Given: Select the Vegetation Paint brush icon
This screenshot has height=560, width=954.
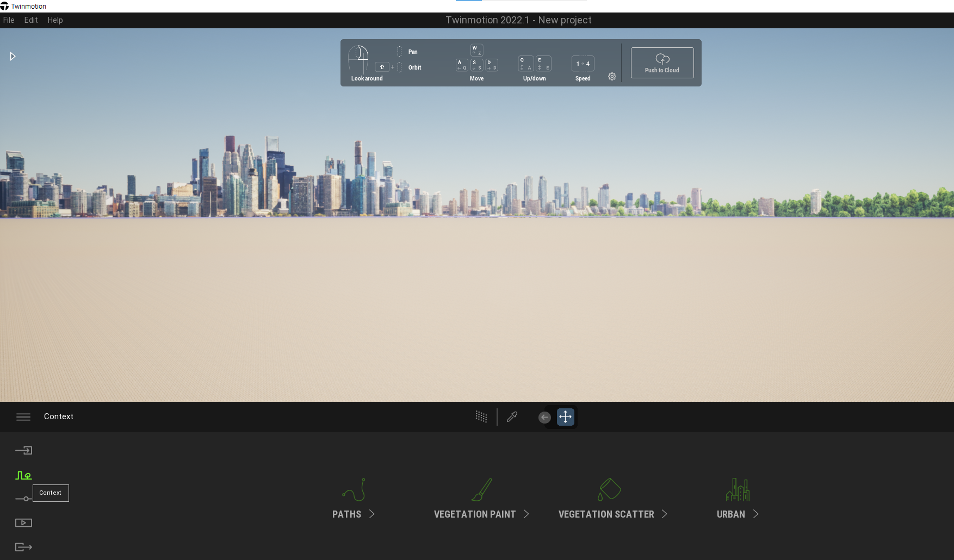Looking at the screenshot, I should [482, 490].
